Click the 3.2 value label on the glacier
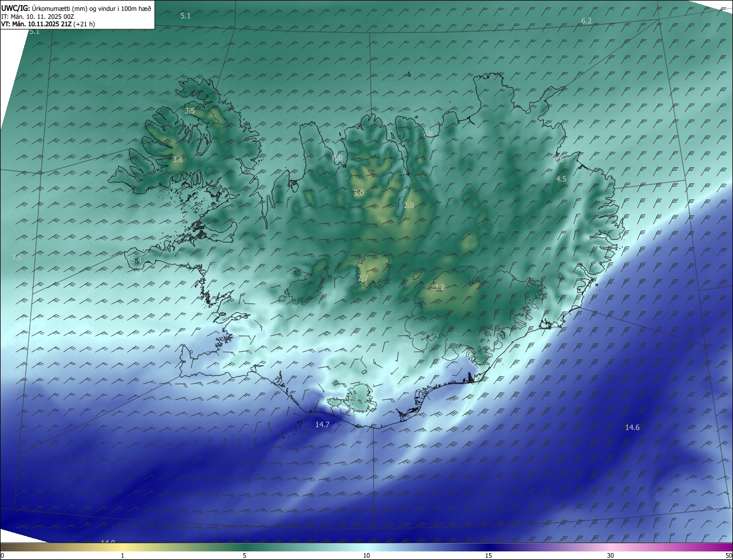733x560 pixels. click(x=439, y=287)
